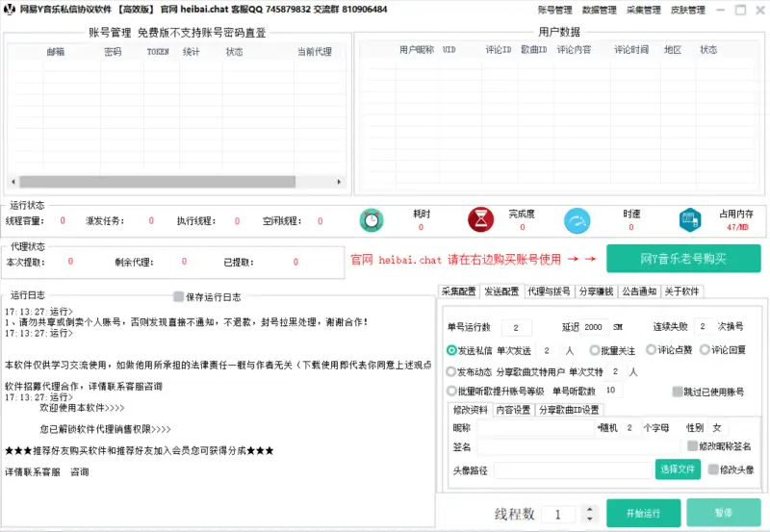Enable the 保存运行日志 checkbox

(x=178, y=296)
